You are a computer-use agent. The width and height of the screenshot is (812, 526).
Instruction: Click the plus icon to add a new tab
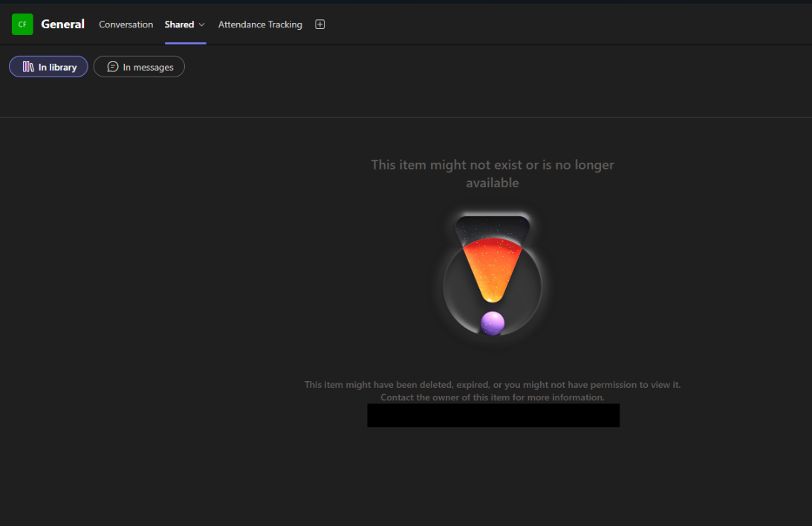(320, 24)
